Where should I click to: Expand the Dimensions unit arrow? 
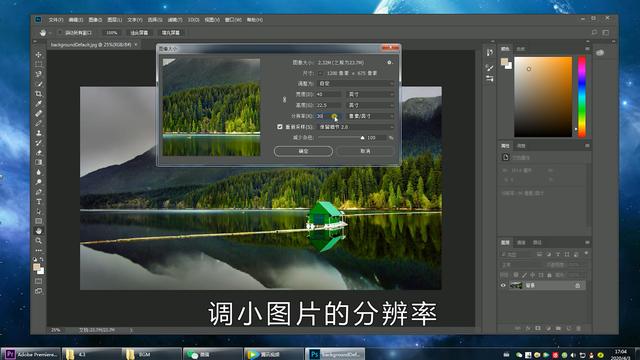pos(320,73)
